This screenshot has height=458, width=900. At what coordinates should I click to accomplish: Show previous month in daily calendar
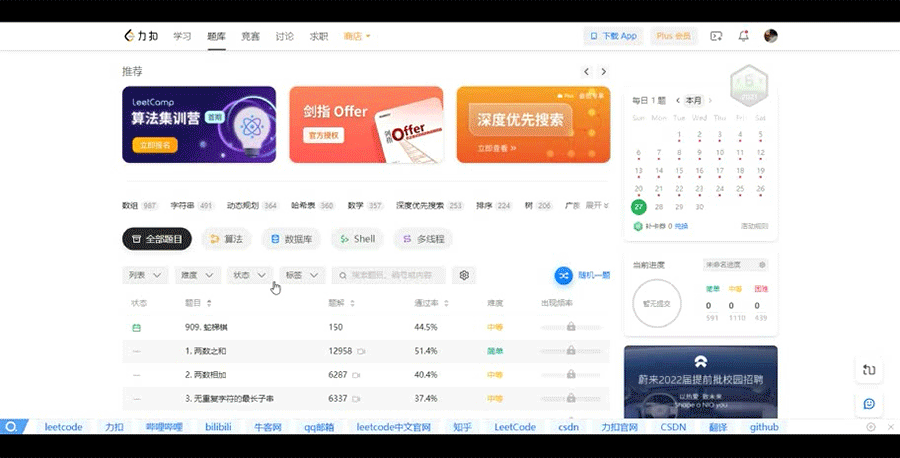(x=678, y=100)
